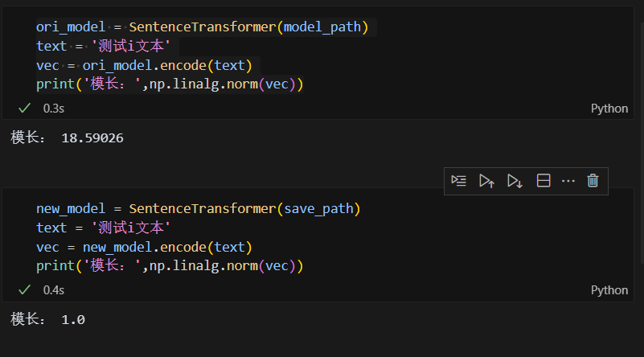The image size is (644, 357).
Task: Click text string '测试i文本' in first cell
Action: (130, 46)
